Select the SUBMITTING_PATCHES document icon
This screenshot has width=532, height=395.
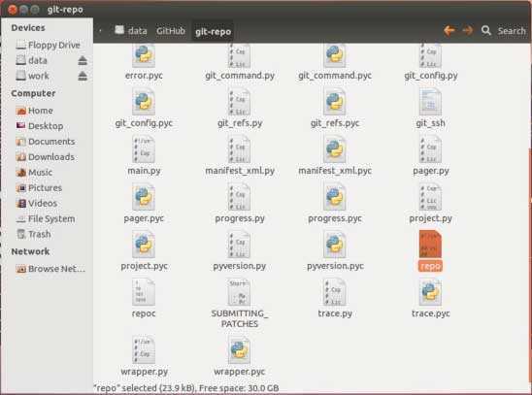click(x=239, y=292)
